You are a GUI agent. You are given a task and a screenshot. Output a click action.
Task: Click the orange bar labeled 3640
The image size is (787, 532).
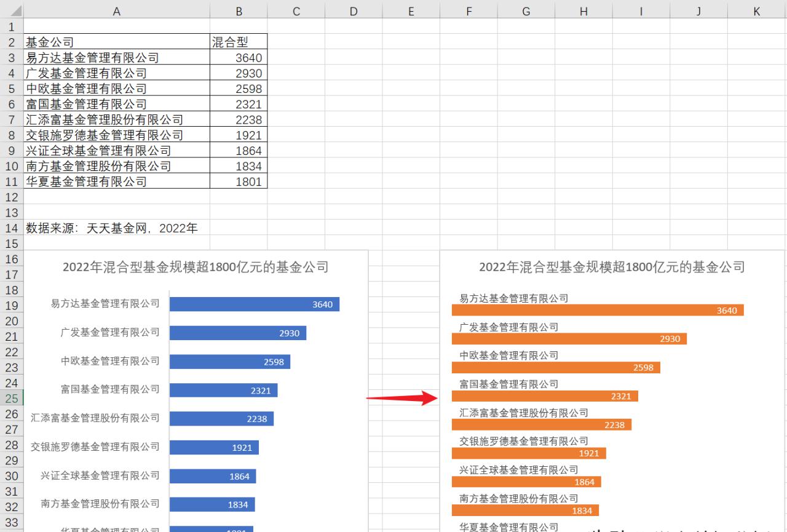(598, 310)
